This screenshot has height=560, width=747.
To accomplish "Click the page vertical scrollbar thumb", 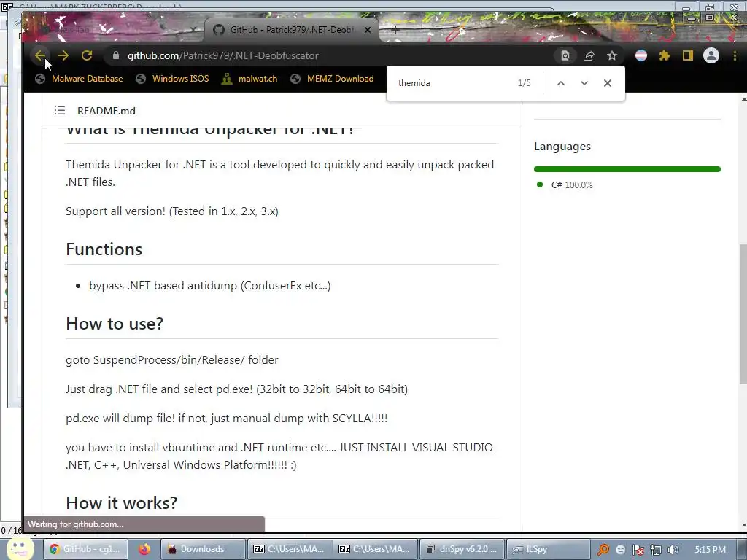I will click(743, 314).
